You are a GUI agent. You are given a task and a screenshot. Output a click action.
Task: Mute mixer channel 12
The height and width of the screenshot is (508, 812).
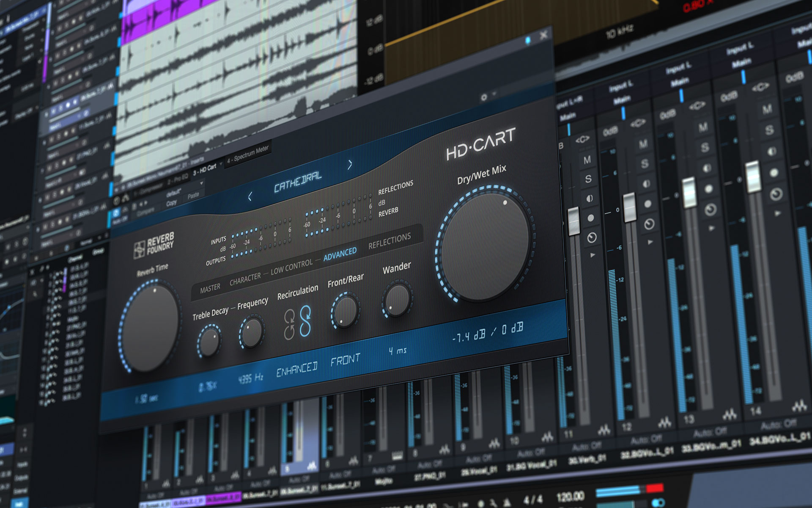pos(643,144)
